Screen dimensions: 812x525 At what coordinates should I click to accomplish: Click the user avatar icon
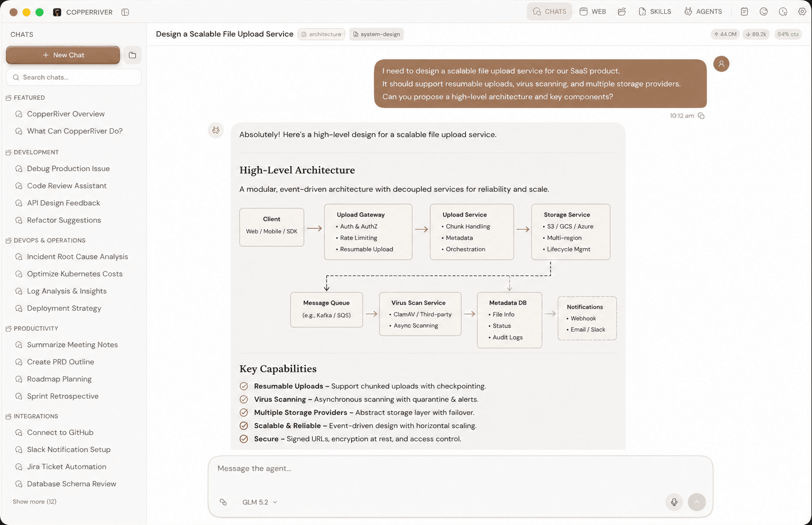coord(721,64)
